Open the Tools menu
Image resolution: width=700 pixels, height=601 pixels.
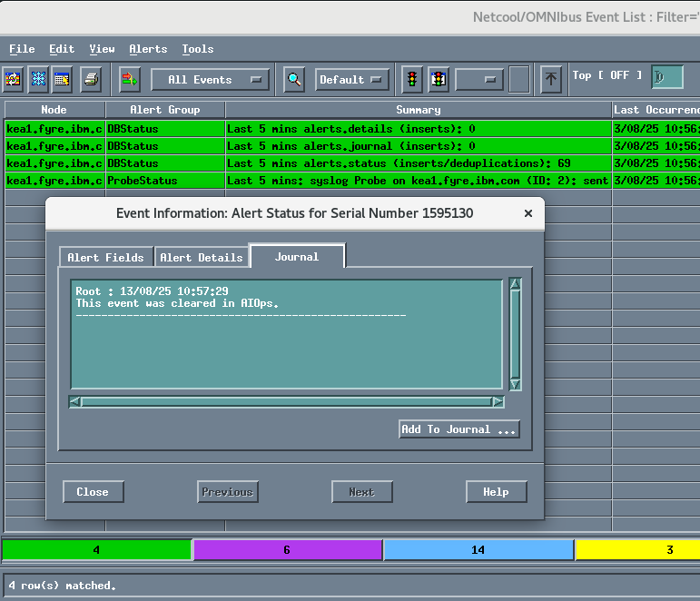198,49
